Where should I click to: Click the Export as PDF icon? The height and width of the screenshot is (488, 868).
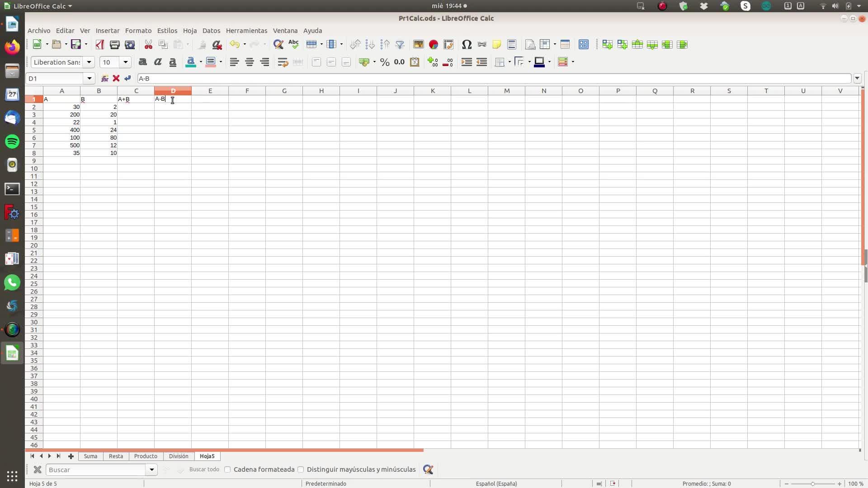[x=99, y=44]
